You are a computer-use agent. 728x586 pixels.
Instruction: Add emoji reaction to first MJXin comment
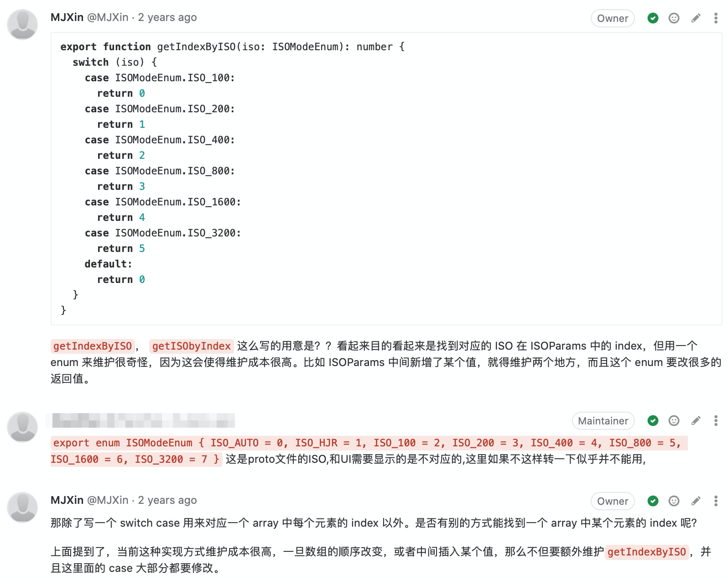coord(674,18)
